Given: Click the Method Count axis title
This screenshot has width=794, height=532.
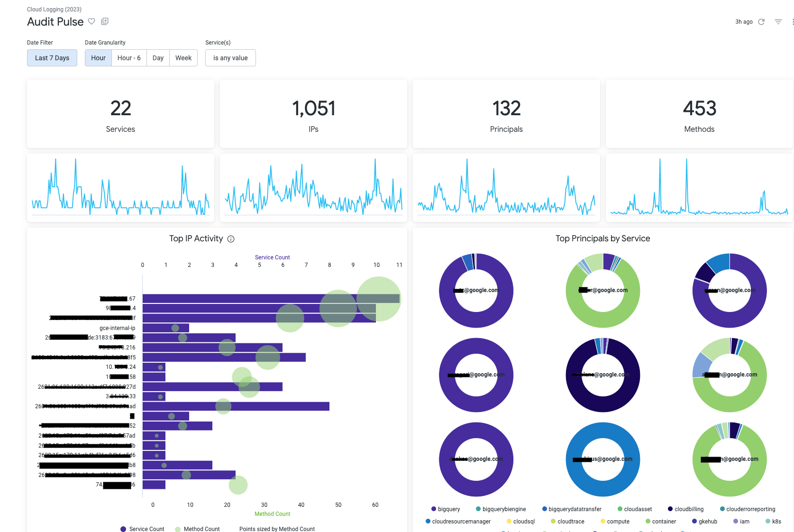Looking at the screenshot, I should pyautogui.click(x=272, y=514).
